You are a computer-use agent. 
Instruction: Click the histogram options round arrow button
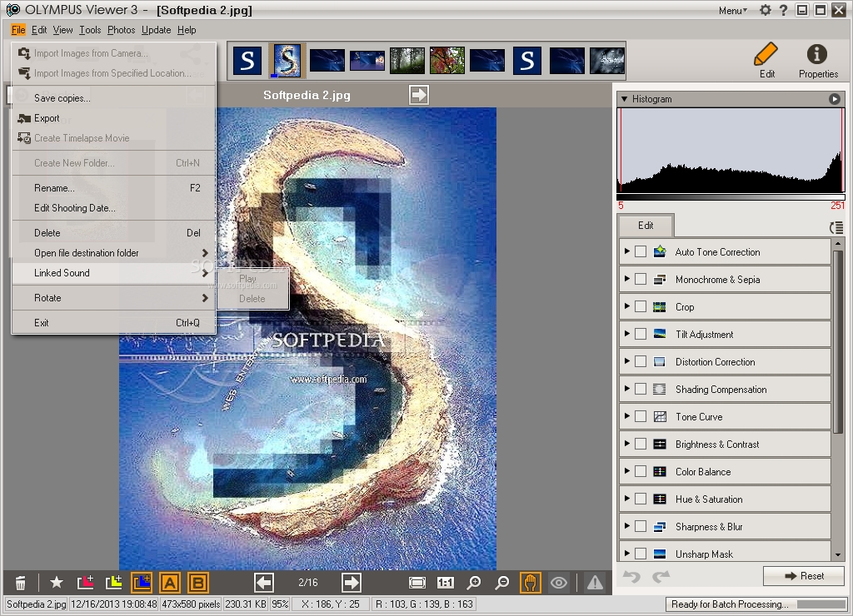tap(835, 99)
